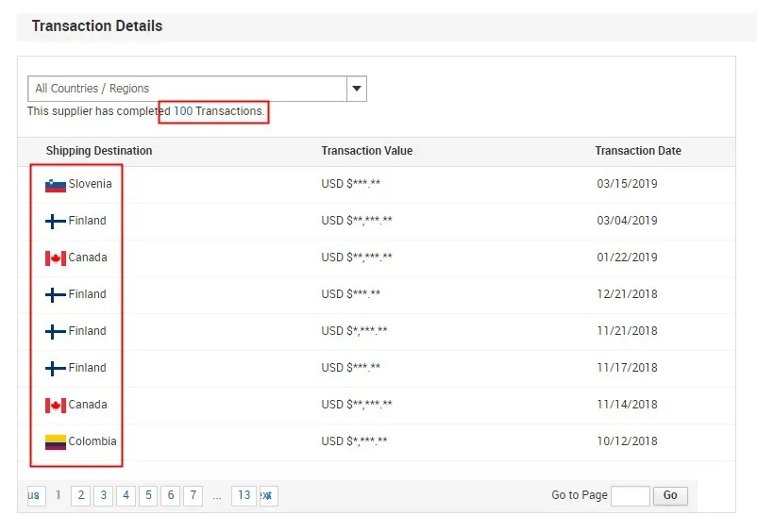The height and width of the screenshot is (532, 757).
Task: Jump to page 13 in pagination
Action: (244, 495)
